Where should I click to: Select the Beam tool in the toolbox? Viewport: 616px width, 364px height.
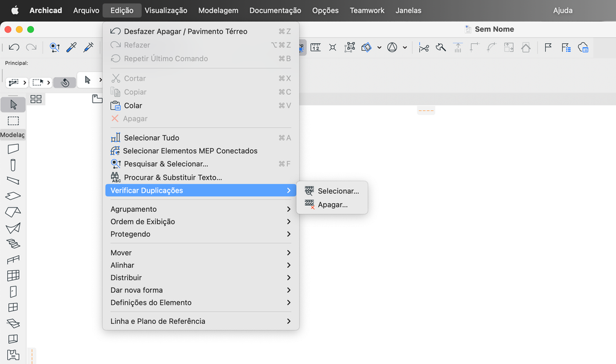coord(13,181)
